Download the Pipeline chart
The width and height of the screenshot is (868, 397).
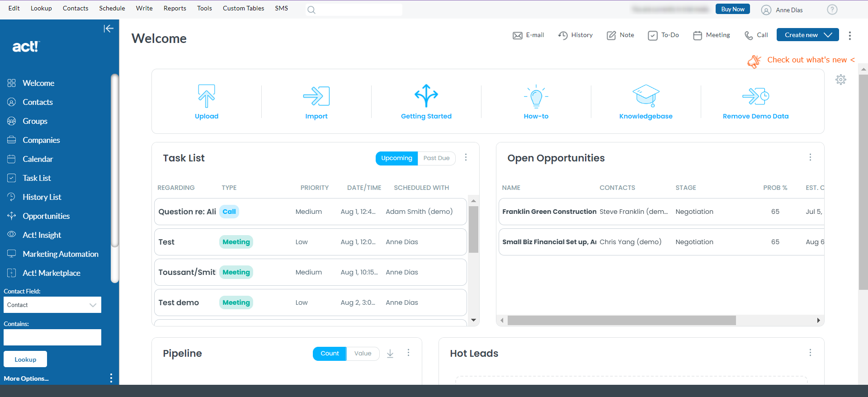(390, 354)
